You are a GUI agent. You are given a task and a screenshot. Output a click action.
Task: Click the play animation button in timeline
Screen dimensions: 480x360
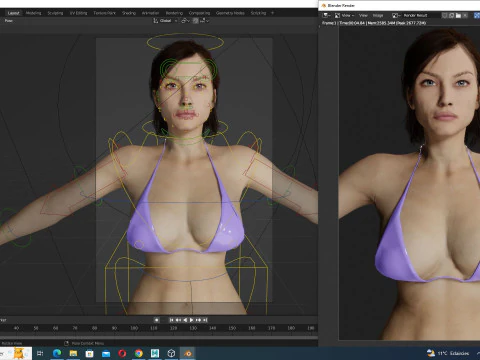pyautogui.click(x=192, y=320)
